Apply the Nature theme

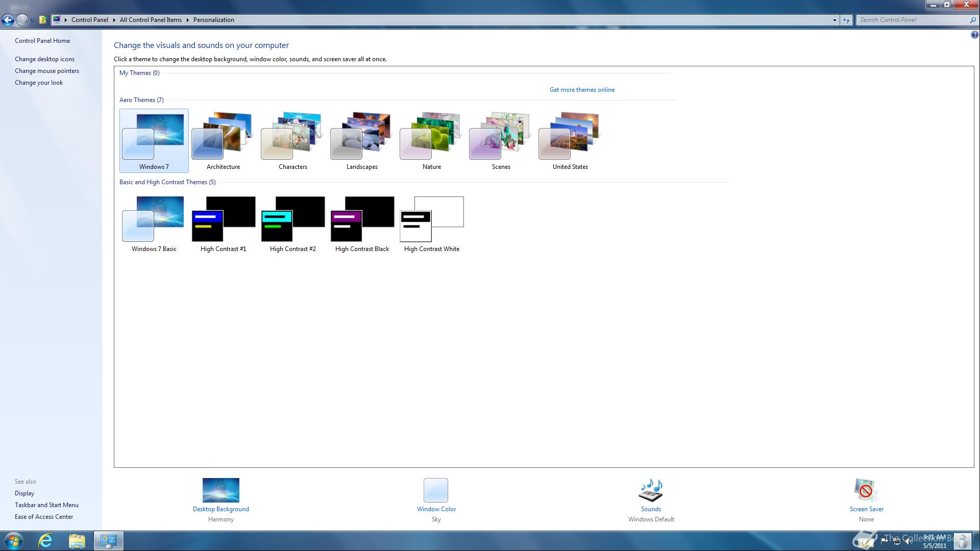coord(431,141)
